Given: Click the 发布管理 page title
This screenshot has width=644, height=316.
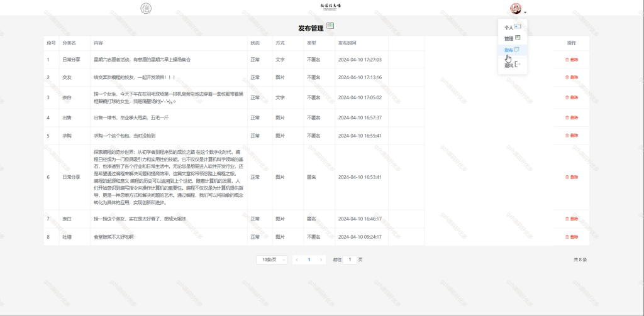Looking at the screenshot, I should (x=311, y=28).
